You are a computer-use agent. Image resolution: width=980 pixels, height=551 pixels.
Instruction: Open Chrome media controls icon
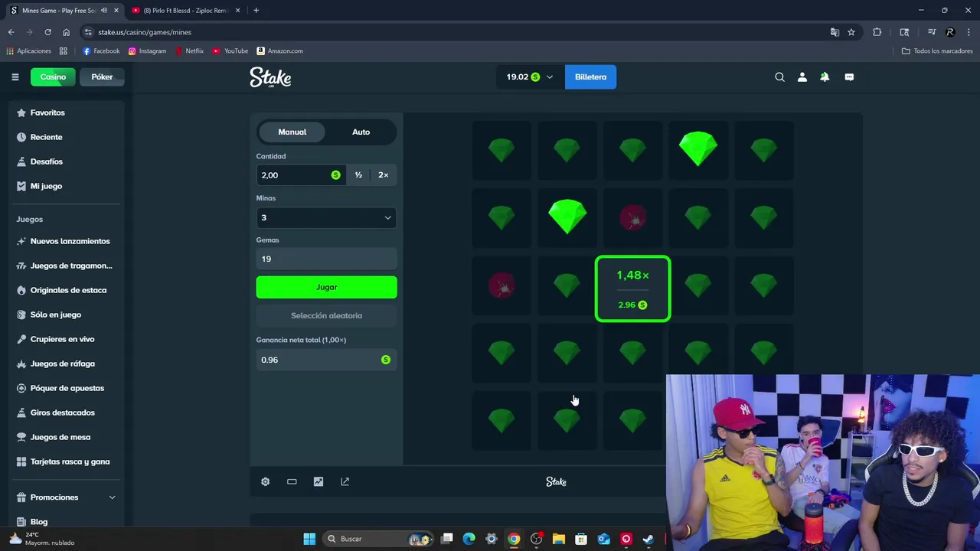[x=932, y=32]
